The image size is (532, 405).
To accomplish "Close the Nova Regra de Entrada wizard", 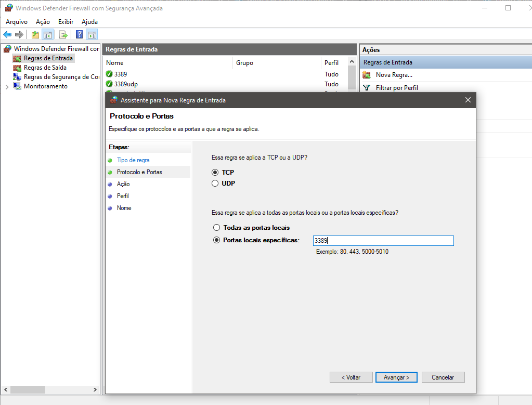I will point(468,100).
